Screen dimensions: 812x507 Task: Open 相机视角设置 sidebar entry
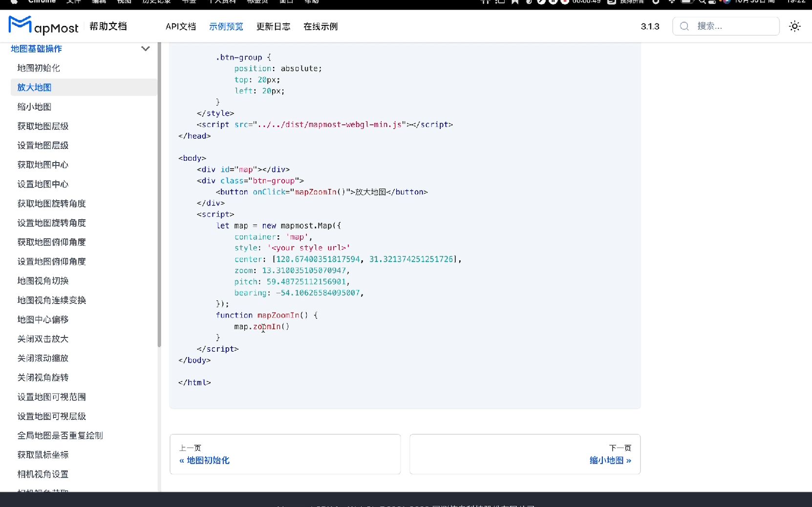tap(43, 474)
